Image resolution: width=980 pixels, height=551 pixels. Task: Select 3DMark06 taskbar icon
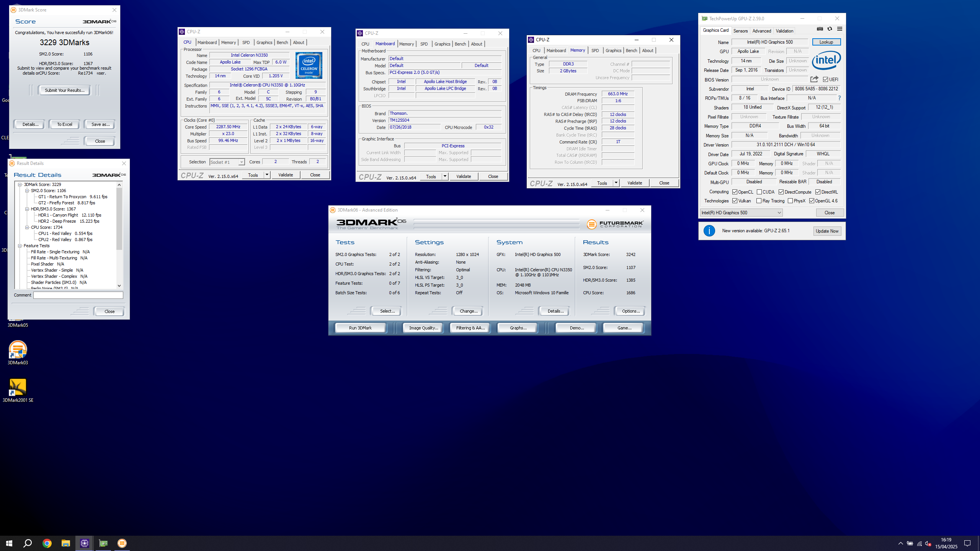(122, 543)
